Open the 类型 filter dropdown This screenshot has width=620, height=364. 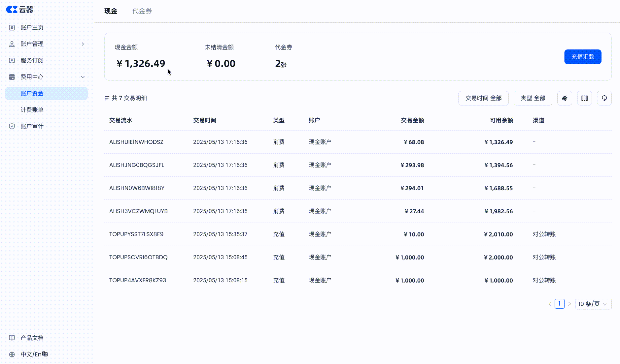[533, 98]
